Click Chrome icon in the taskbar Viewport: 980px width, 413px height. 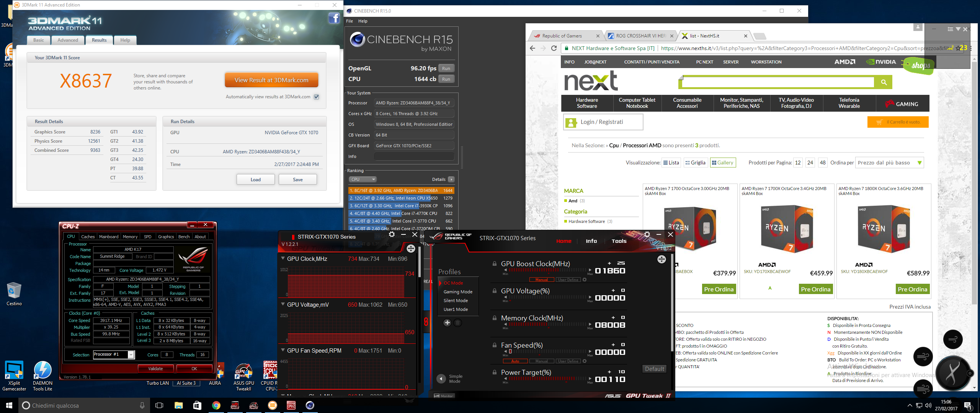[216, 405]
